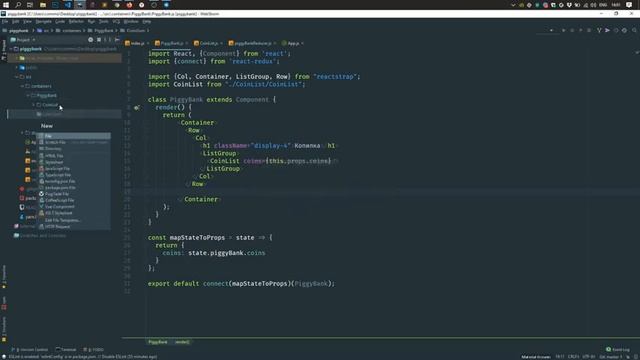
Task: Open the Event Log from the status area
Action: (618, 349)
